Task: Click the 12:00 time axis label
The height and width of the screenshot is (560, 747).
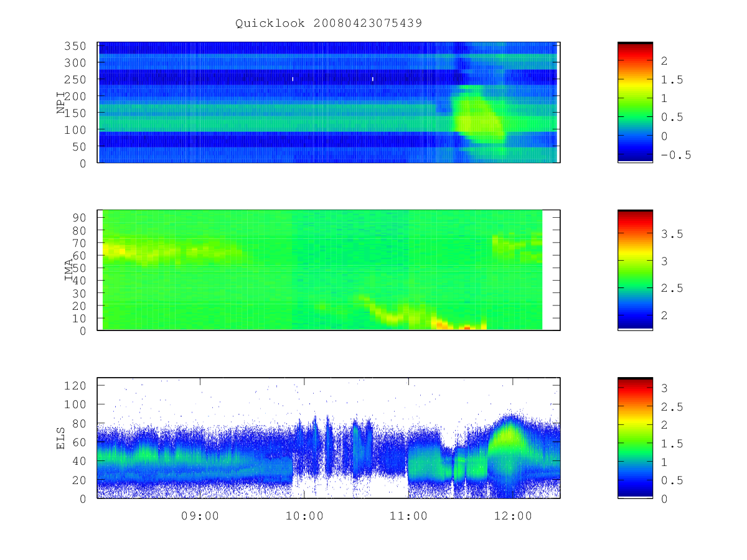Action: click(x=512, y=516)
